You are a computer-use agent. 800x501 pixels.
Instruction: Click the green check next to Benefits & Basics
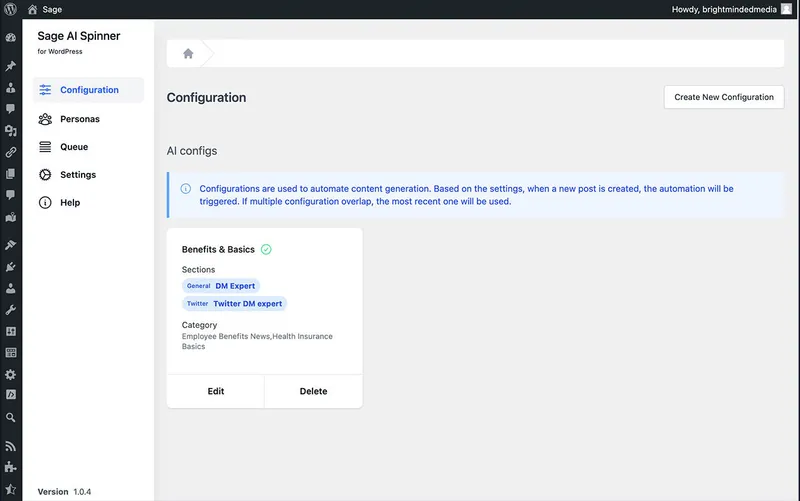[266, 249]
